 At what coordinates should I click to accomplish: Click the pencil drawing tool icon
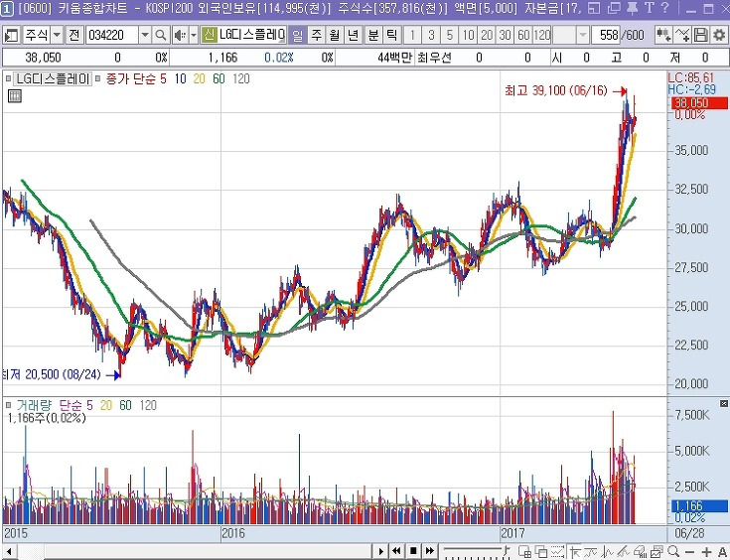[x=623, y=552]
